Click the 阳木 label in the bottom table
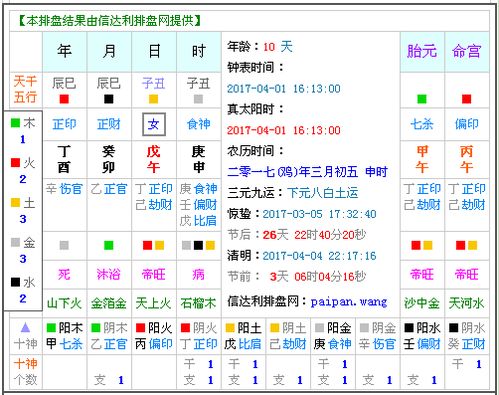This screenshot has width=499, height=395. [71, 328]
